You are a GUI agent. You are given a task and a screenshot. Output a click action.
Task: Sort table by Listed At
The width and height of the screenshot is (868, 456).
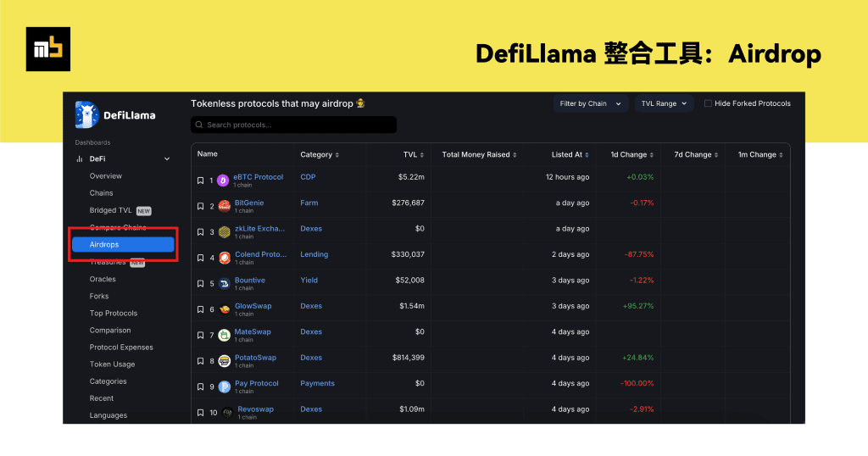[570, 155]
